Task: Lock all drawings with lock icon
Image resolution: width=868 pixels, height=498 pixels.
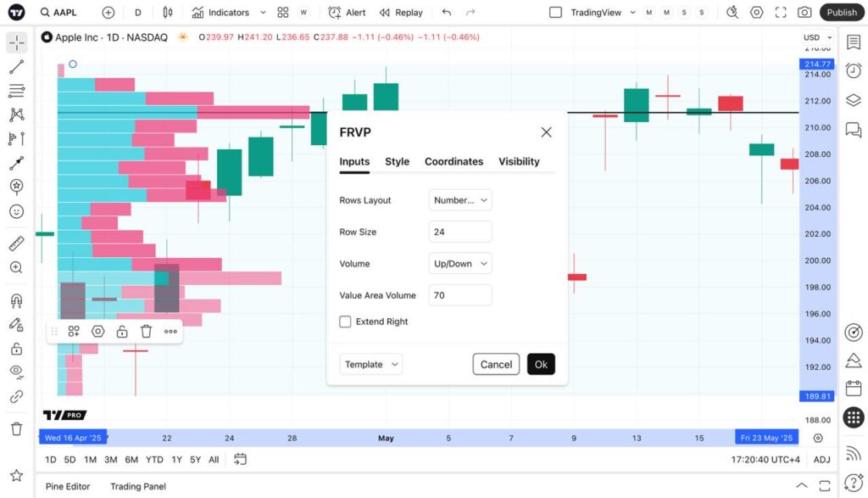Action: tap(17, 350)
